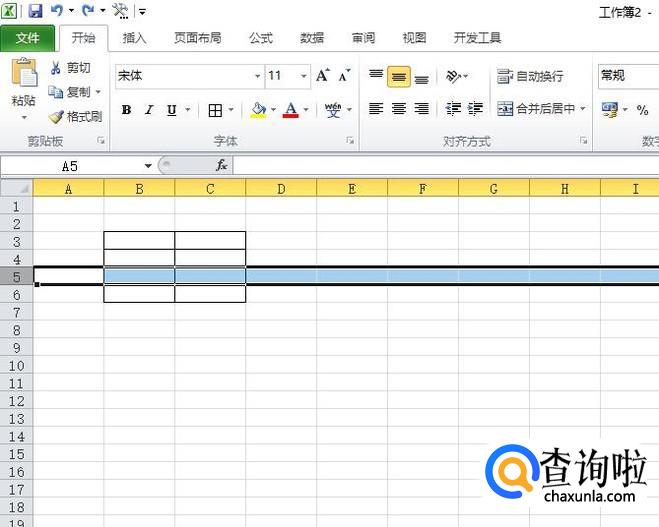This screenshot has height=527, width=659.
Task: Increase font size with large A icon
Action: [323, 76]
